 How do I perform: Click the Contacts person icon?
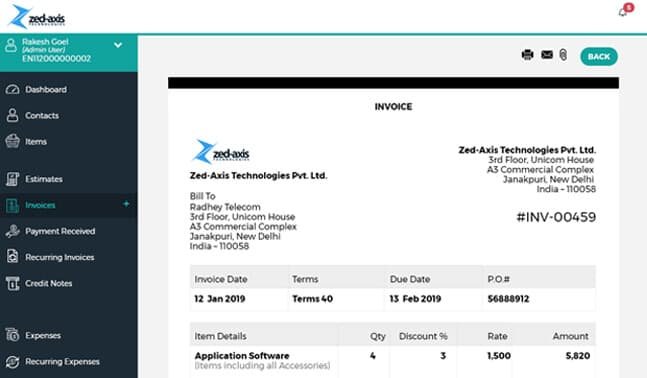pyautogui.click(x=12, y=115)
